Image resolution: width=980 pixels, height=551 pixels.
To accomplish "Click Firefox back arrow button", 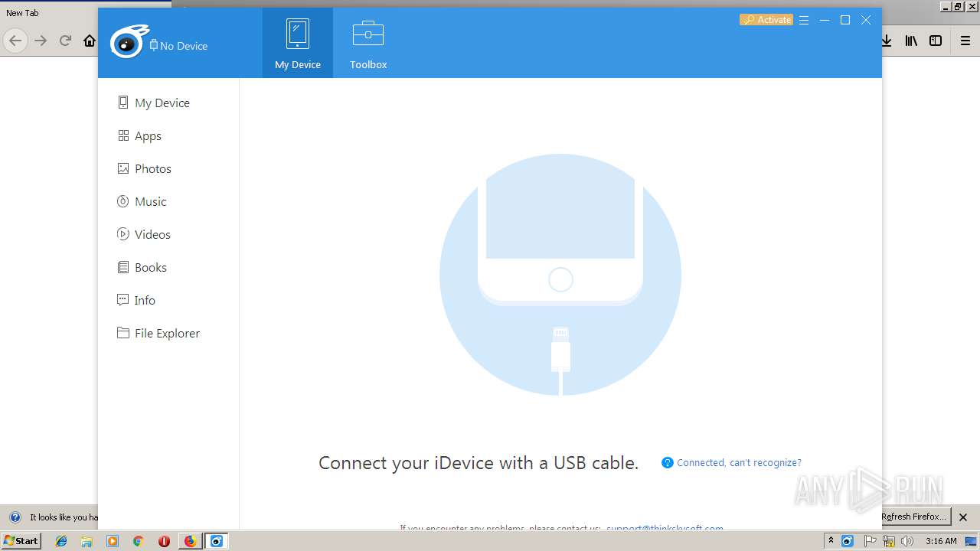I will [15, 41].
